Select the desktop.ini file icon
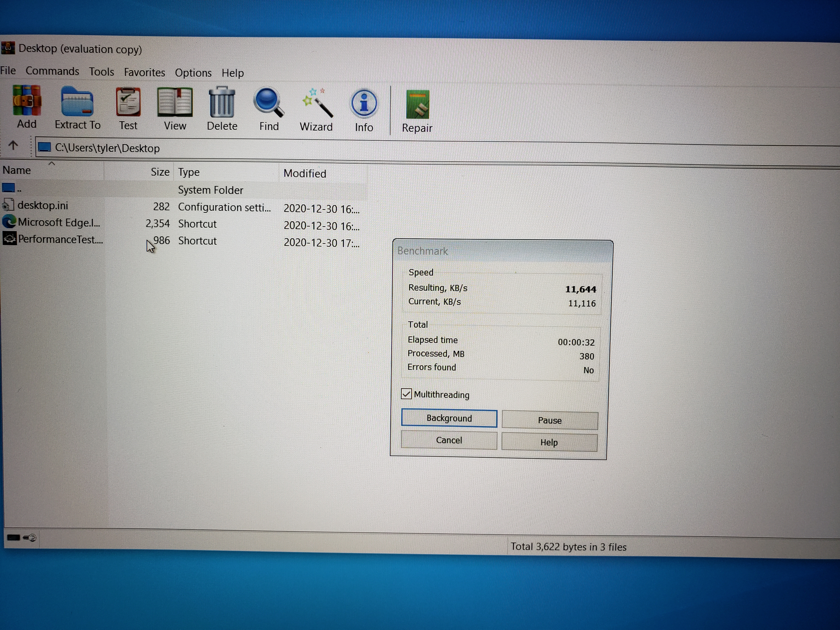Screen dimensions: 840x630 point(8,205)
